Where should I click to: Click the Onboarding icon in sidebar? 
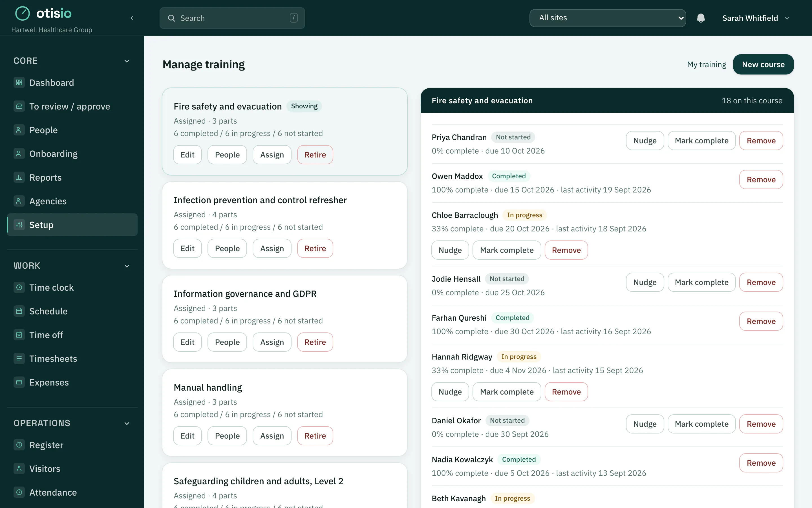tap(19, 154)
